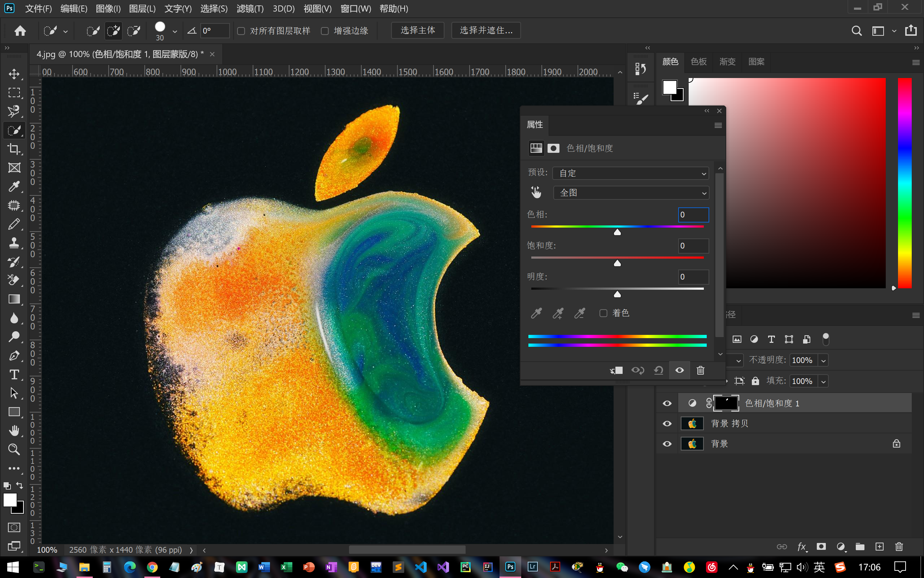Select the Zoom tool in toolbar

(14, 449)
